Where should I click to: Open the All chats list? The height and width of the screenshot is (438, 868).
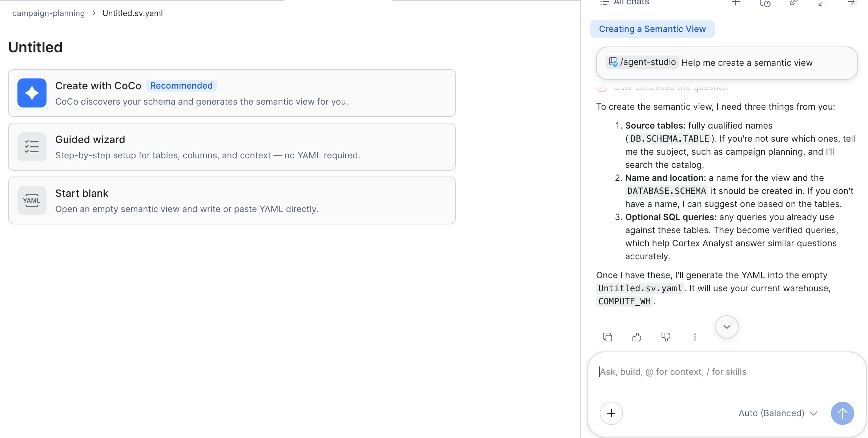pos(624,3)
